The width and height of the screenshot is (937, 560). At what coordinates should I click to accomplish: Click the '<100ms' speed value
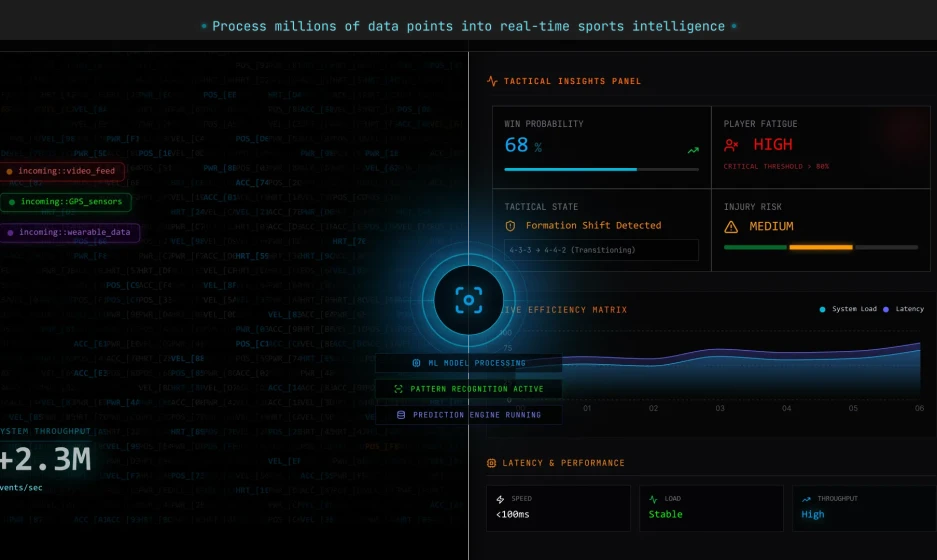[x=513, y=515]
